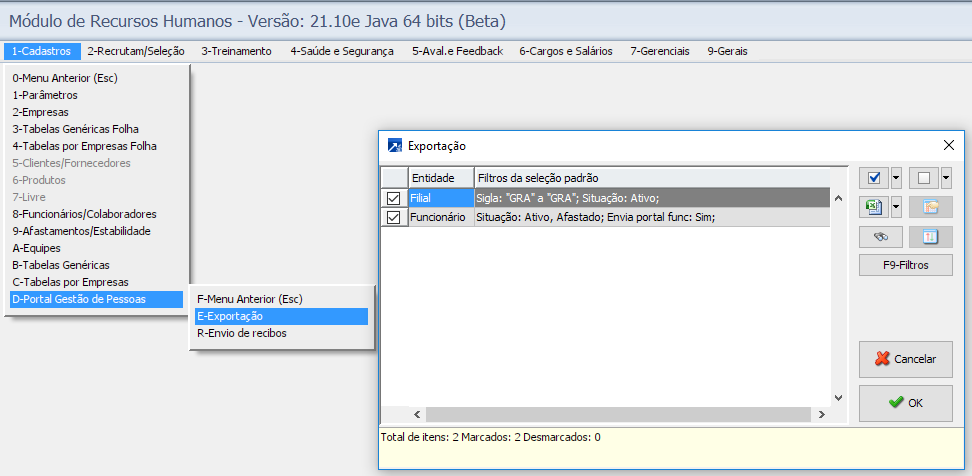Click the Situação: Ativo, Afastado filter cell

[x=652, y=218]
